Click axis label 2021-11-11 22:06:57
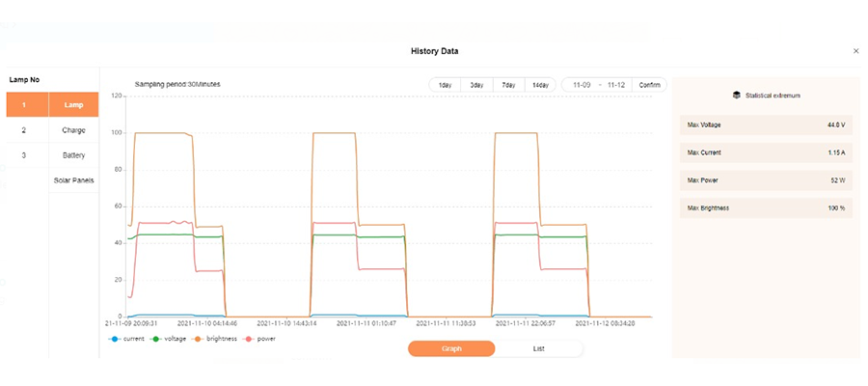The height and width of the screenshot is (386, 868). click(x=526, y=321)
